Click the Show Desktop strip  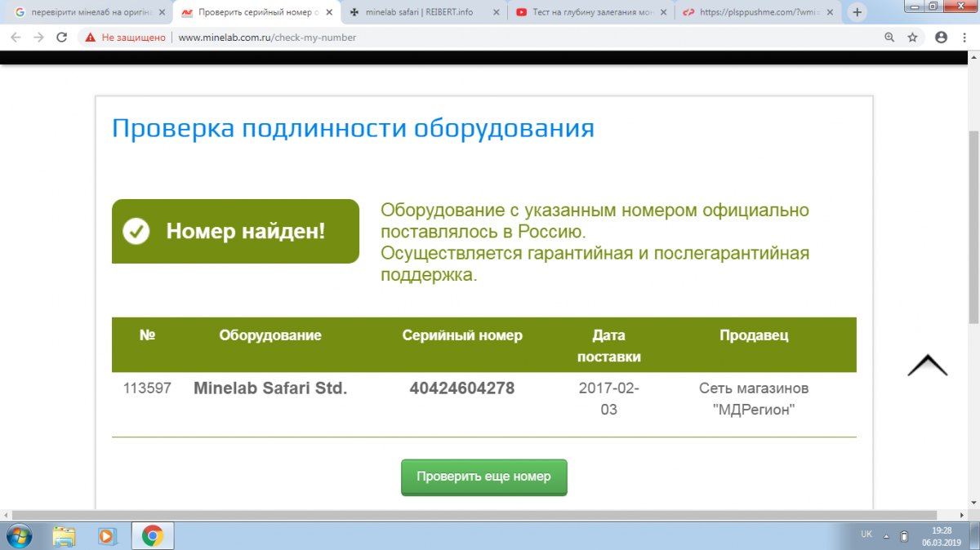(x=975, y=536)
